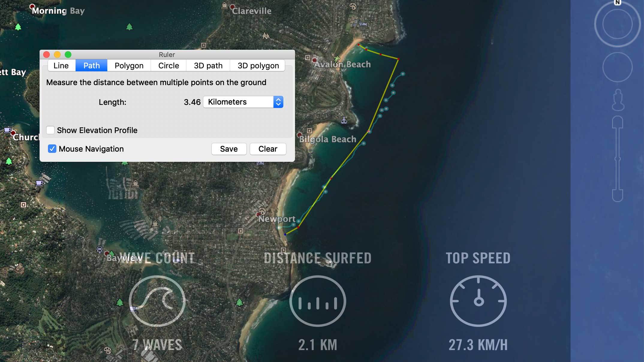Click the zoom slider track
Viewport: 644px width, 362px height.
(x=617, y=159)
